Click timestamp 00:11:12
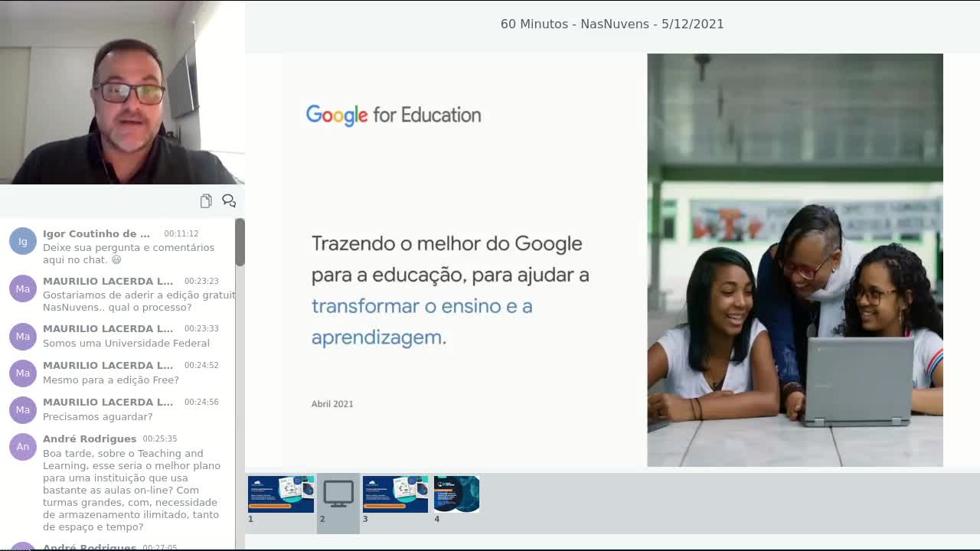 (x=181, y=233)
